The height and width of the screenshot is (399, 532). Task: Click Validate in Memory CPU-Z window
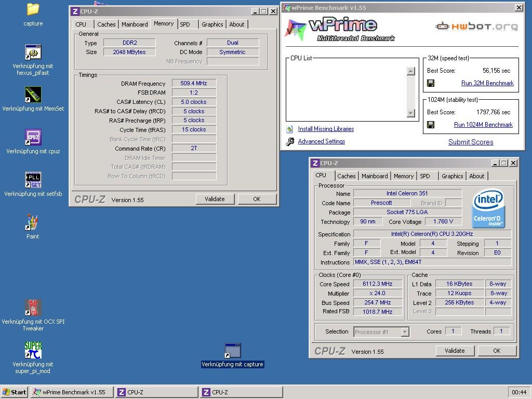[x=215, y=199]
